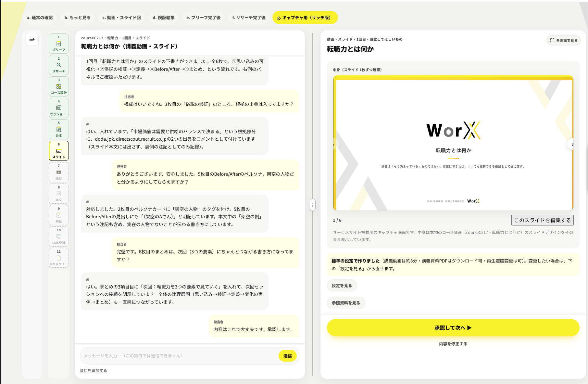Select step 6 スライド icon
Screen dimensions: 588x384
tap(59, 151)
